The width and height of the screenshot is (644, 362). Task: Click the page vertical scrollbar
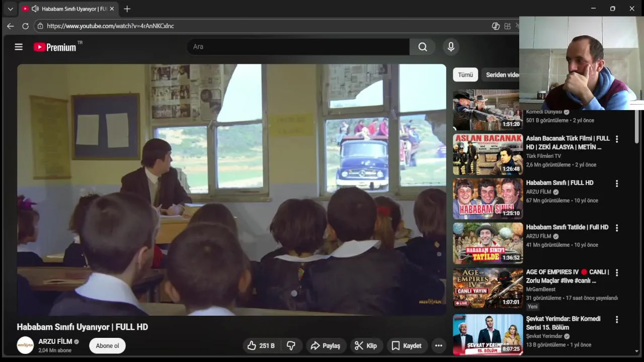637,126
